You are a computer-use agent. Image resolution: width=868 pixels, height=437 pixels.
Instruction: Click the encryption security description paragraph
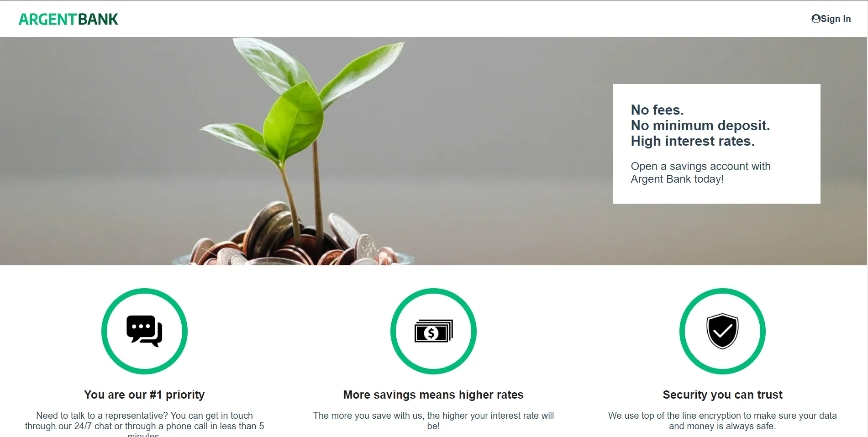pos(722,421)
